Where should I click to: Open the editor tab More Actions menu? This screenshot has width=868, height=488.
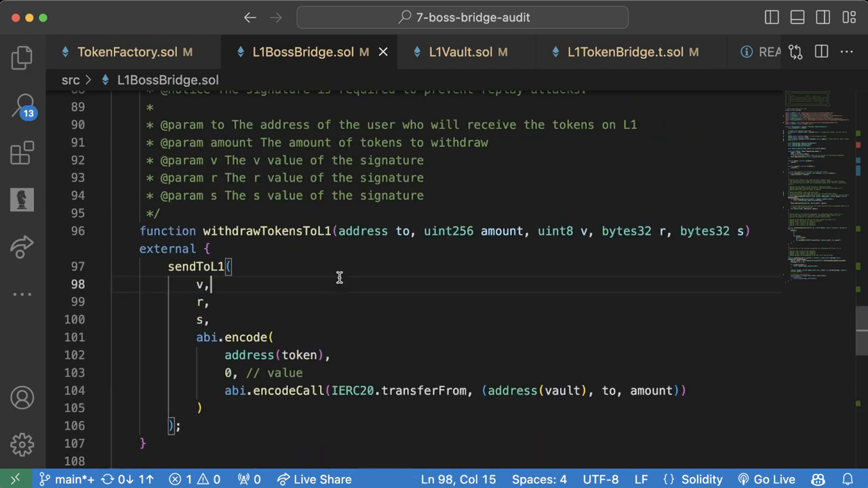pyautogui.click(x=847, y=52)
